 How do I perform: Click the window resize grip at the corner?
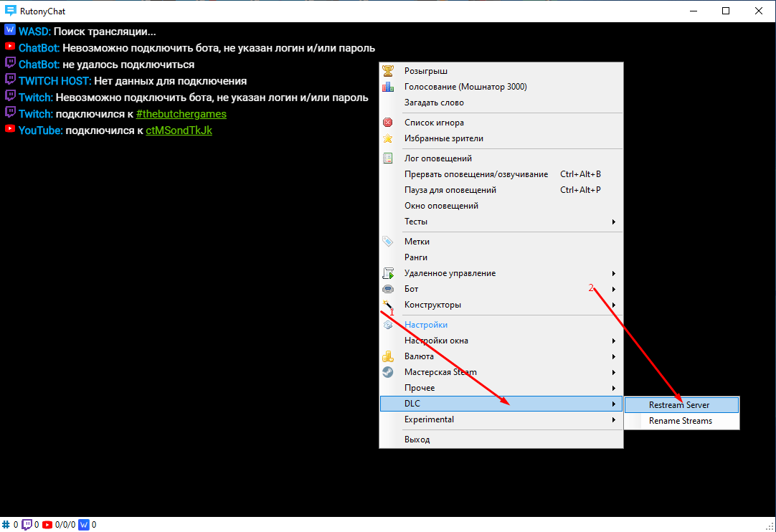[770, 526]
